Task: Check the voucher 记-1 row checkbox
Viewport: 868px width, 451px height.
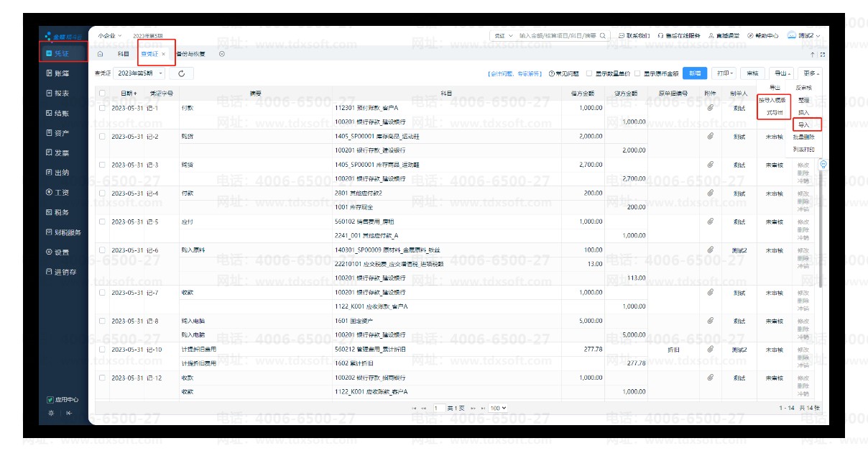Action: pyautogui.click(x=102, y=108)
